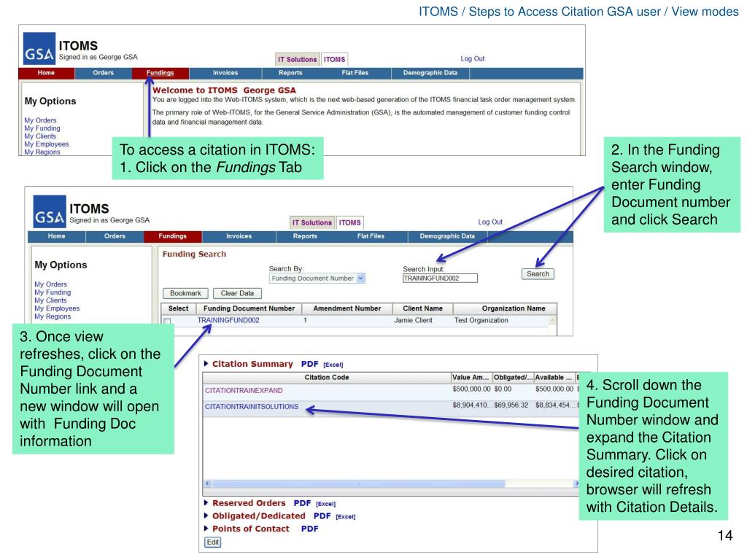Image resolution: width=747 pixels, height=560 pixels.
Task: Open My Funding in the Welcome window sidebar
Action: click(42, 128)
